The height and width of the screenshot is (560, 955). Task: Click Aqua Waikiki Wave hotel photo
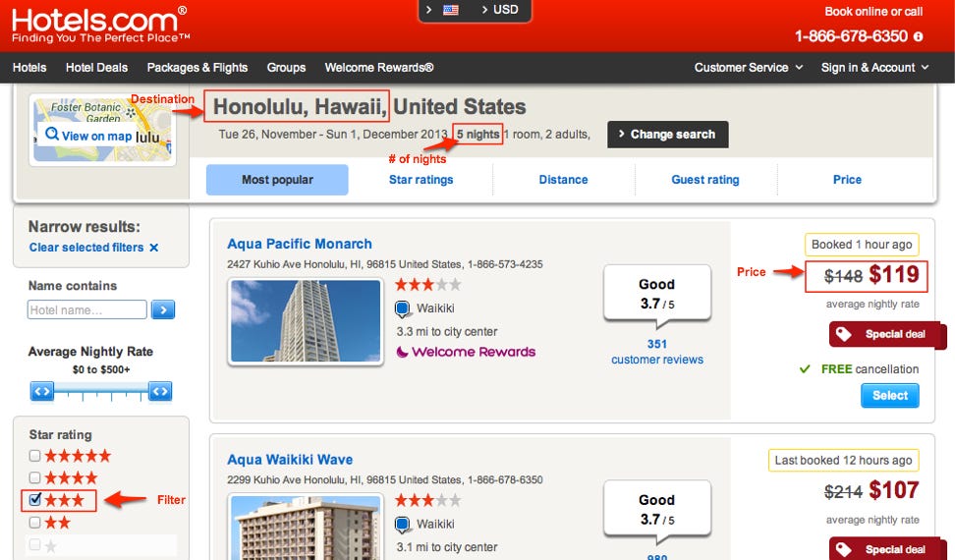306,528
